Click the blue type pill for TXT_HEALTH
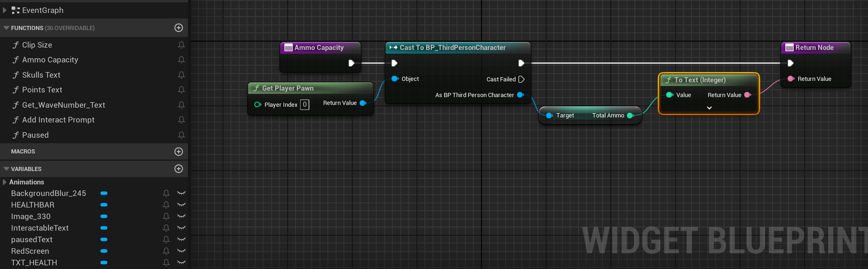The width and height of the screenshot is (868, 269). click(x=104, y=263)
